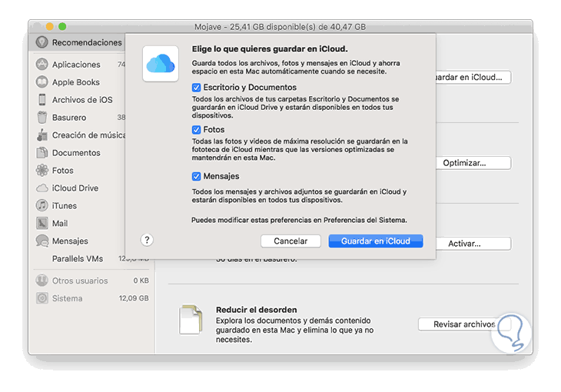Open the Aplicaciones sidebar icon
Screen dimensions: 561x392
click(41, 64)
